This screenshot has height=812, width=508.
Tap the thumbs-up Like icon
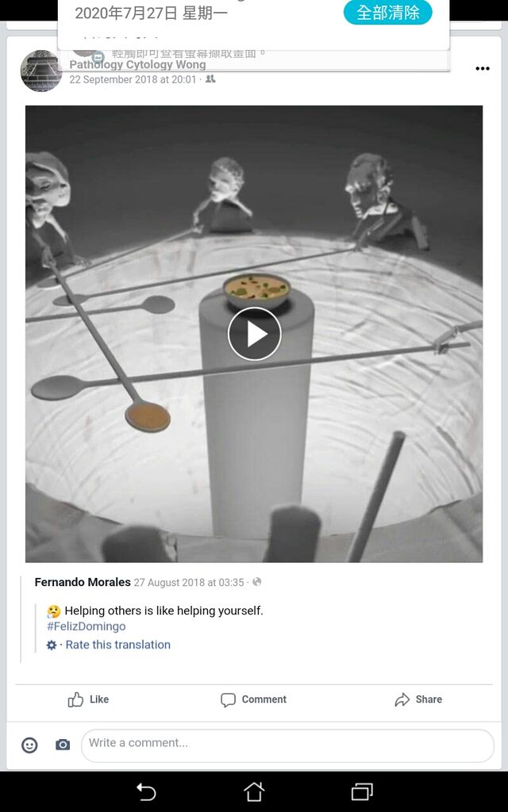point(75,699)
